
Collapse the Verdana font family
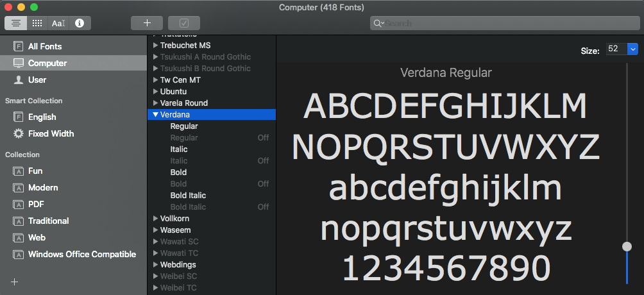click(156, 115)
